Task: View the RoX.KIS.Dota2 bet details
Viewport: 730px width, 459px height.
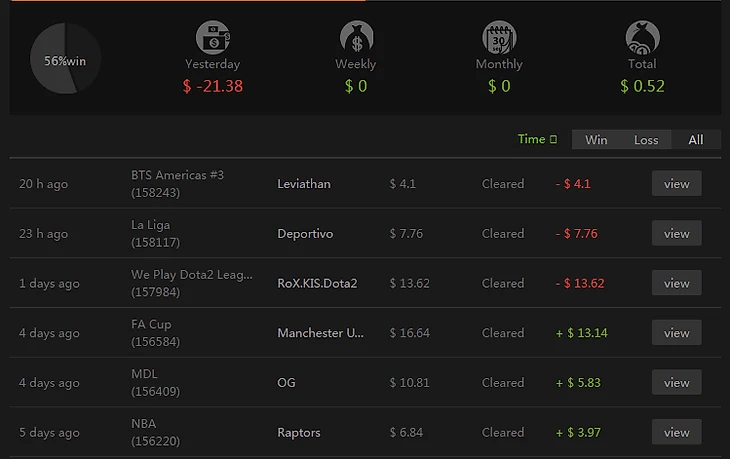Action: click(676, 283)
